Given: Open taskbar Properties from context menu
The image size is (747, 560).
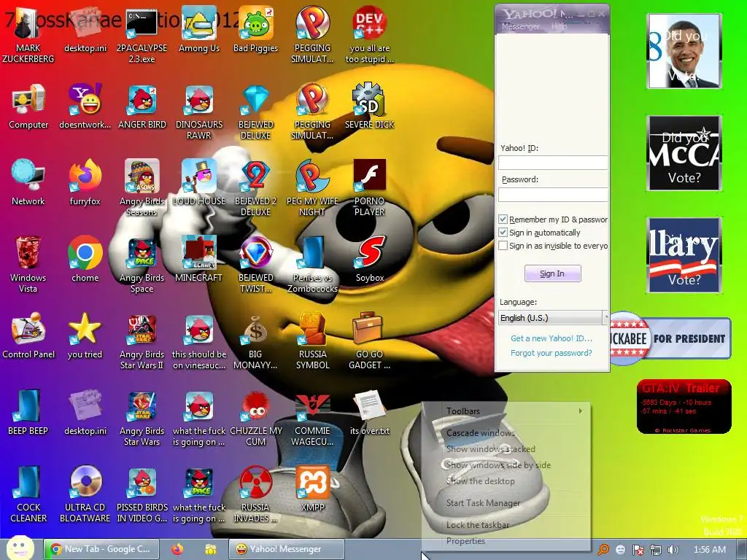Looking at the screenshot, I should click(465, 541).
